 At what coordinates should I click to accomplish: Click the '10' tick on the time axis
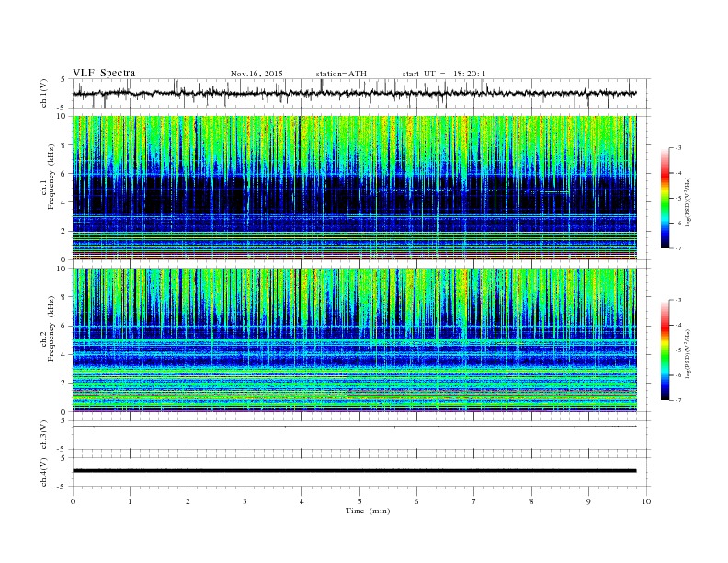pyautogui.click(x=646, y=501)
